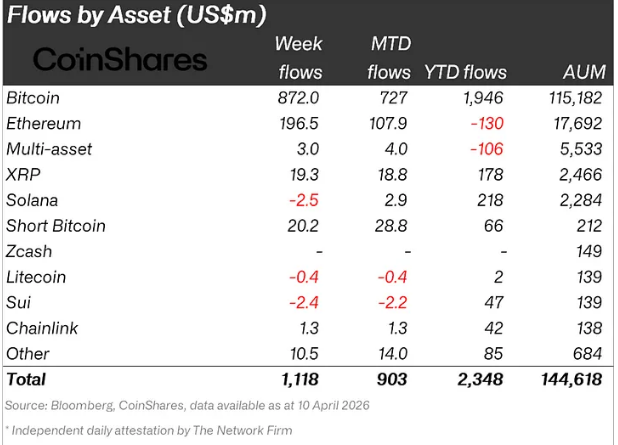Click The Network Firm attestation footnote
This screenshot has width=618, height=445.
(x=148, y=431)
